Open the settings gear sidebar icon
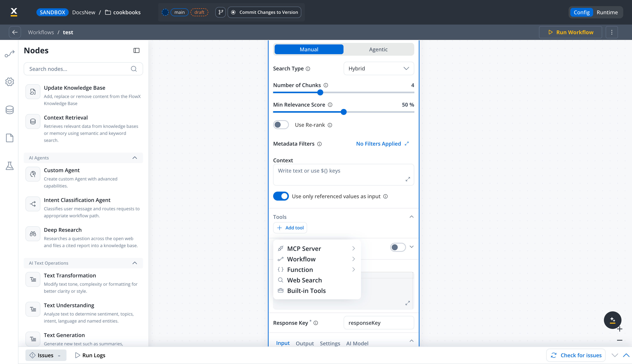Image resolution: width=632 pixels, height=364 pixels. (9, 82)
